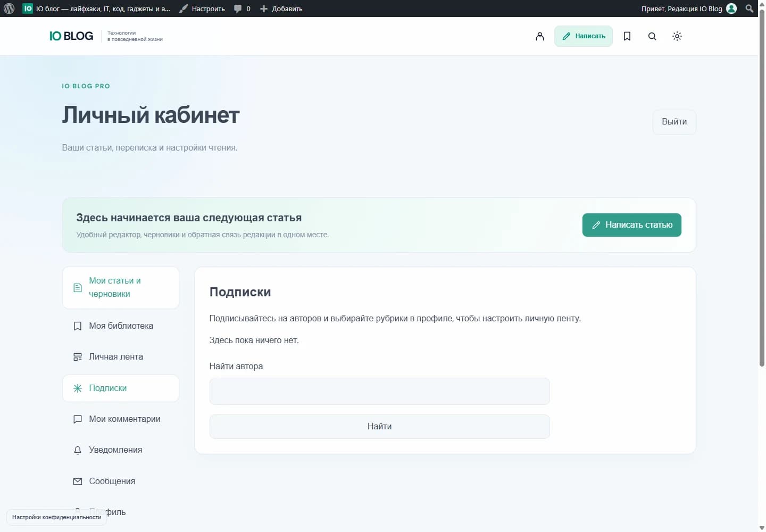Click the text Здесь пока ничего нет.
Viewport: 766px width, 532px height.
(x=254, y=340)
